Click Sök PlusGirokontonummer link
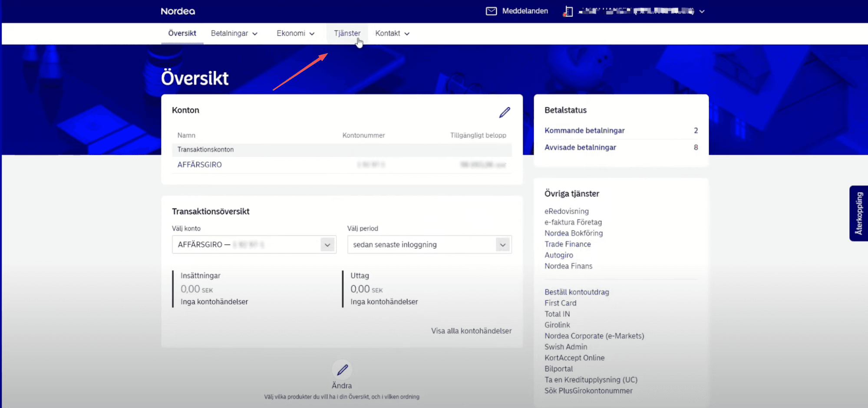Image resolution: width=868 pixels, height=408 pixels. (588, 391)
